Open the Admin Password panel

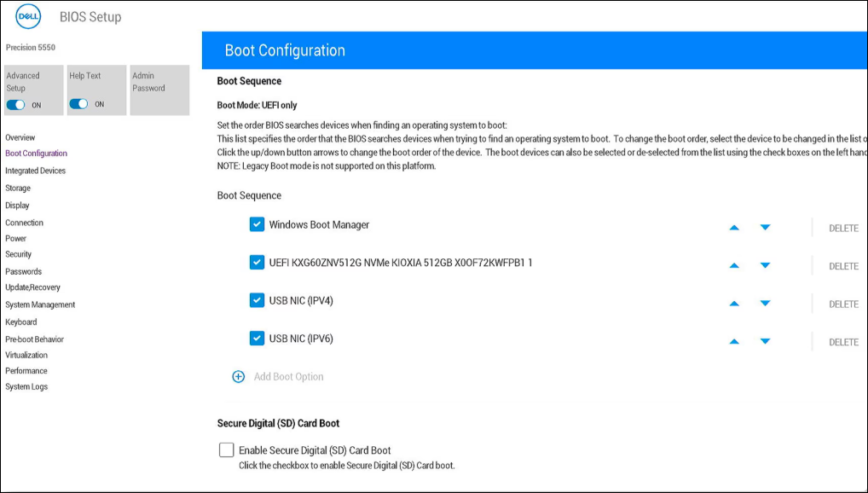click(x=158, y=90)
